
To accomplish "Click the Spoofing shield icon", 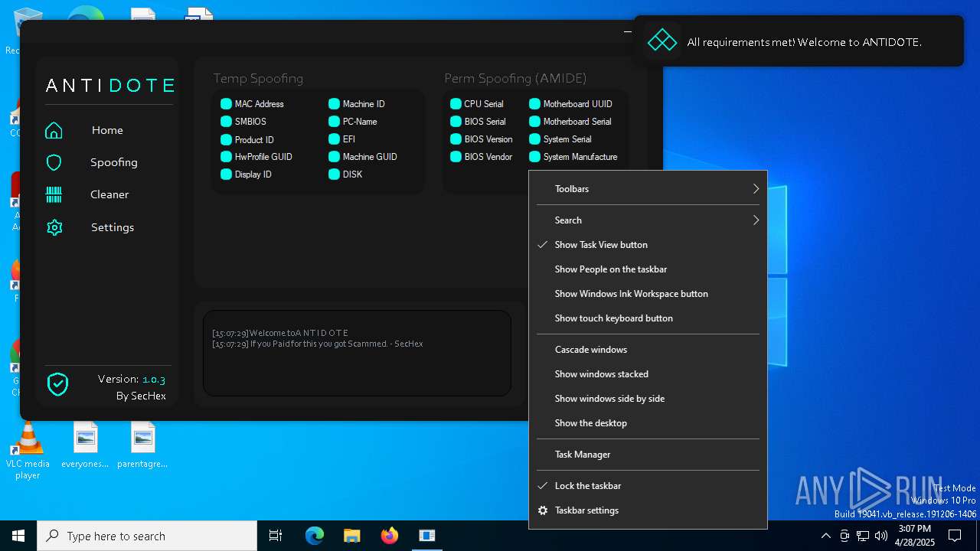I will pyautogui.click(x=54, y=162).
